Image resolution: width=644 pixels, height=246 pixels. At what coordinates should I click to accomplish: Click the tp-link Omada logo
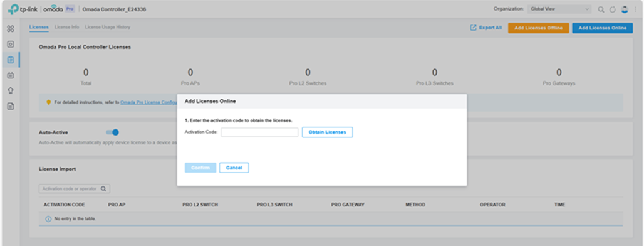[35, 9]
